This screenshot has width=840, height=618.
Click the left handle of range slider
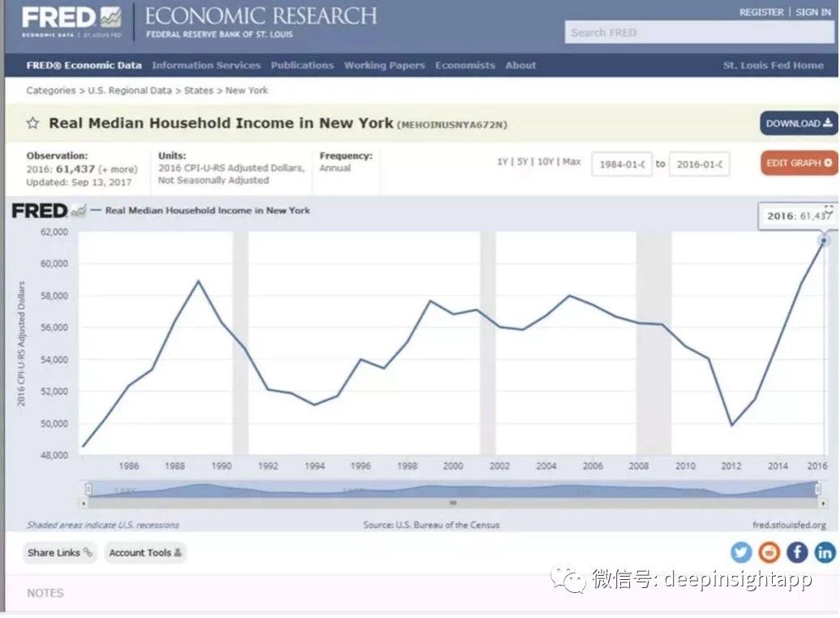pyautogui.click(x=88, y=489)
